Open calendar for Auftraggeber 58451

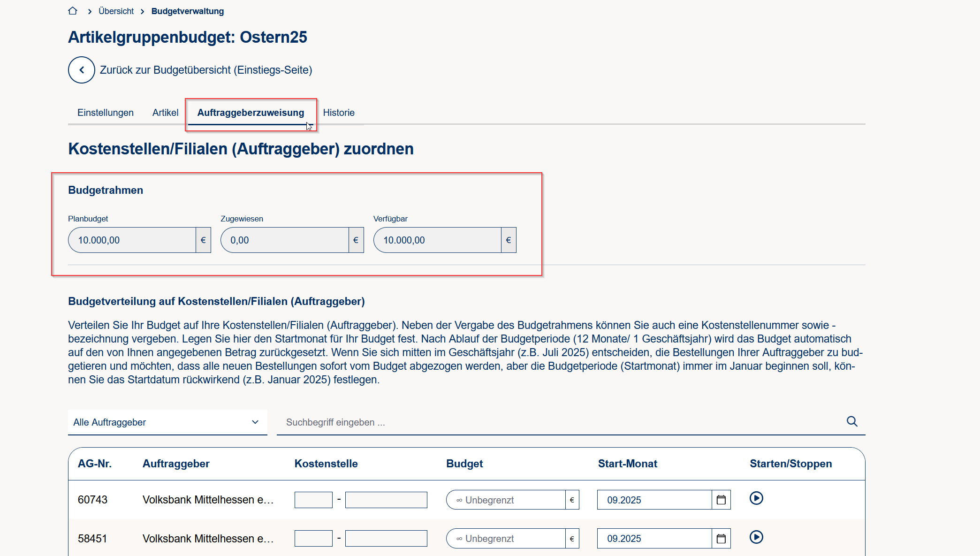click(721, 539)
